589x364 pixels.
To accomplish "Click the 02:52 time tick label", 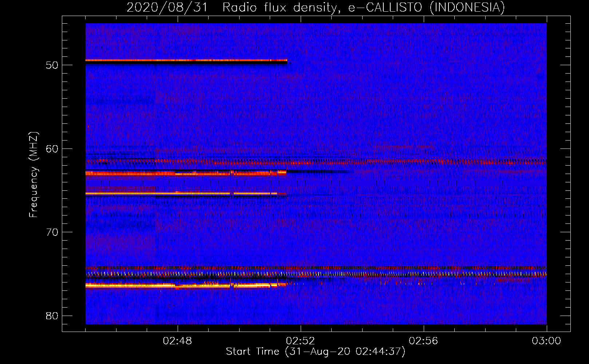I will (300, 341).
